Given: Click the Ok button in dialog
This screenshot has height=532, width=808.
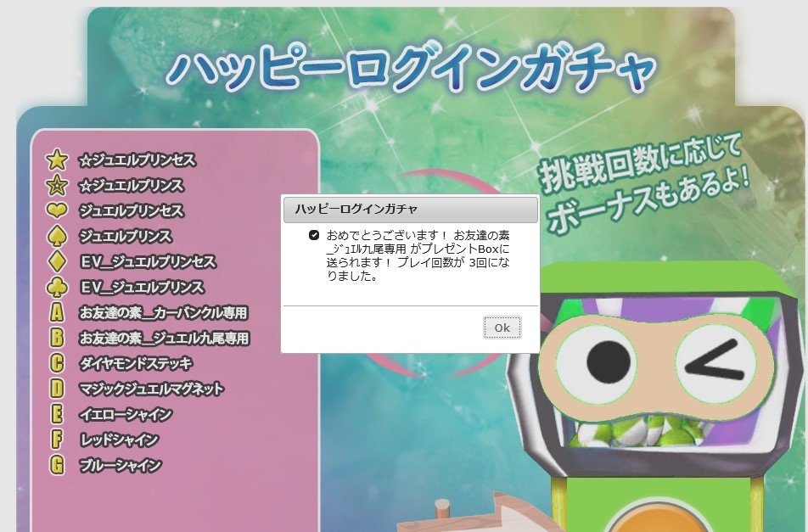Looking at the screenshot, I should 502,328.
